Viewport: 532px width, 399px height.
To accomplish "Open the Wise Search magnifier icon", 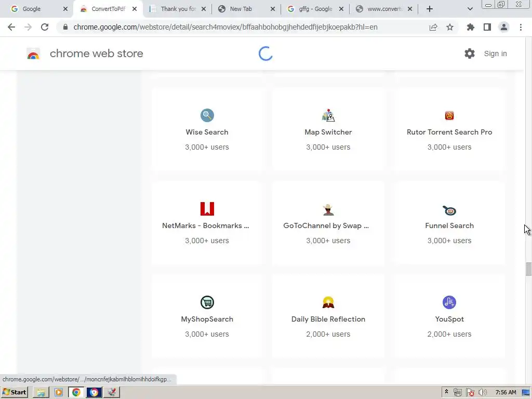I will click(x=207, y=115).
